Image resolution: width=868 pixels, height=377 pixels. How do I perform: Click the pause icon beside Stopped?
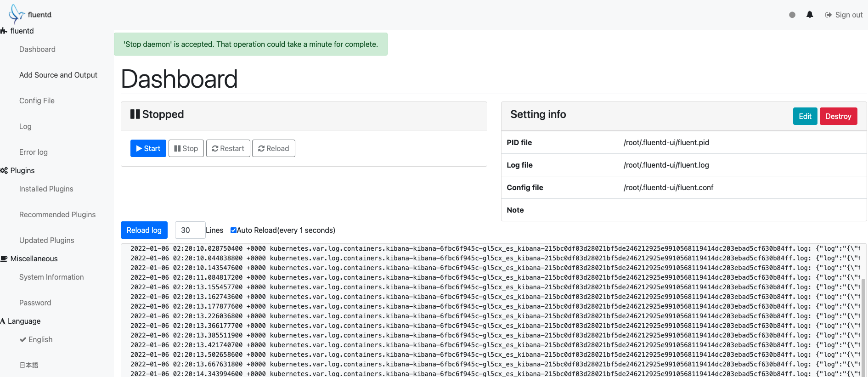point(135,114)
